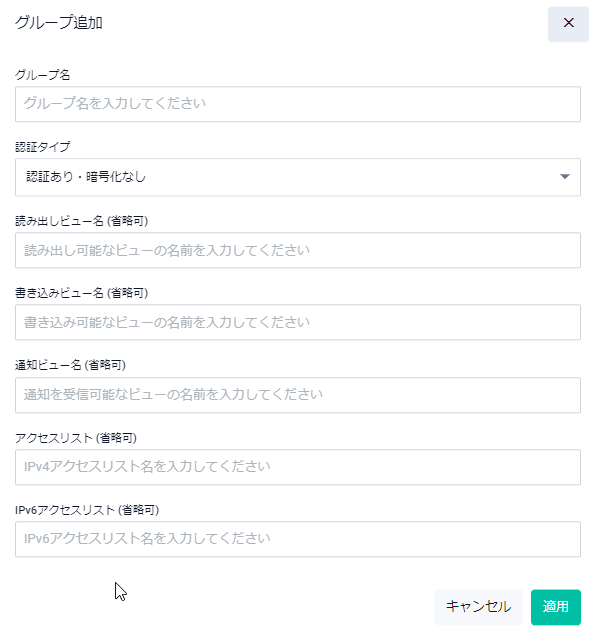Screen dimensions: 596x638
Task: Focus the 読み出しビュー名 input box
Action: (x=298, y=250)
